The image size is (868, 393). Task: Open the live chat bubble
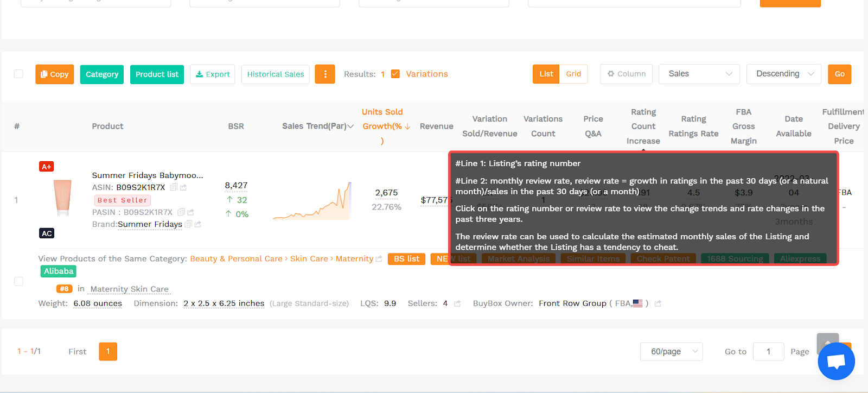pyautogui.click(x=836, y=361)
